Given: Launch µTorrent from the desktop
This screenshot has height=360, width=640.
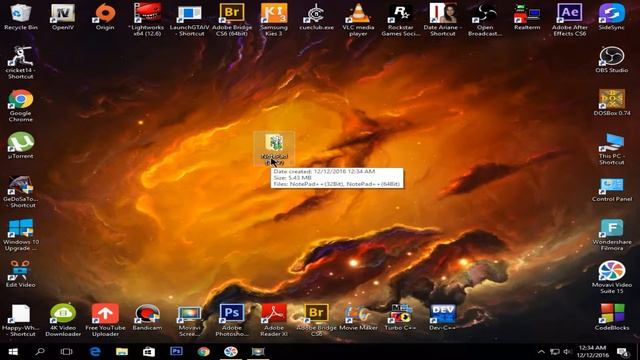Looking at the screenshot, I should (20, 145).
